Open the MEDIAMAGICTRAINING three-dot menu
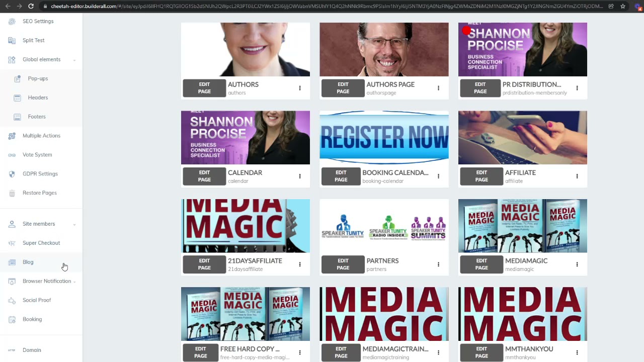Image resolution: width=644 pixels, height=362 pixels. (x=438, y=352)
